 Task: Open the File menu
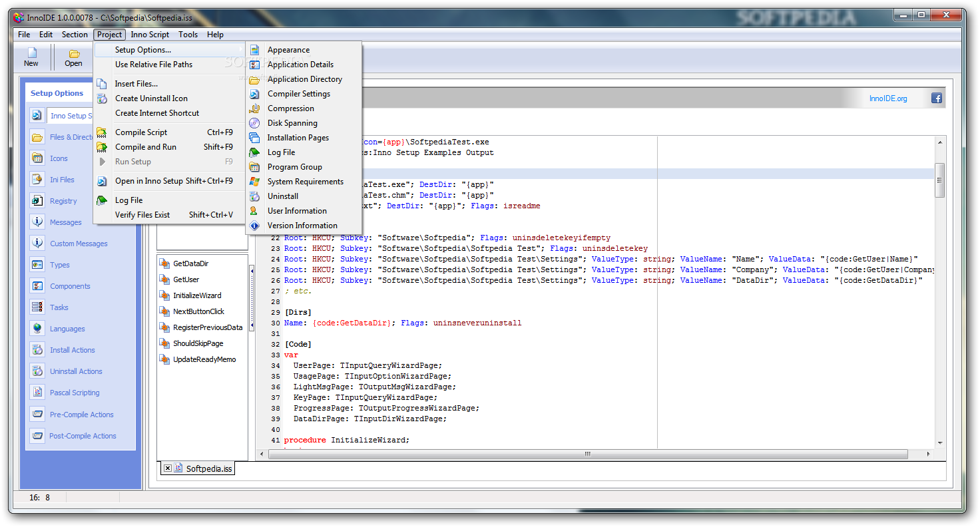pos(24,35)
